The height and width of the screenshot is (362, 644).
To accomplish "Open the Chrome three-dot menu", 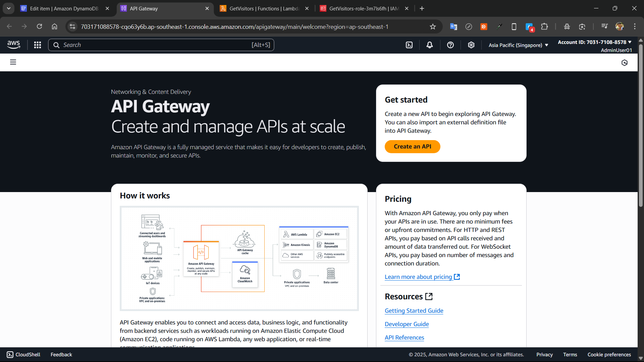I will 635,26.
